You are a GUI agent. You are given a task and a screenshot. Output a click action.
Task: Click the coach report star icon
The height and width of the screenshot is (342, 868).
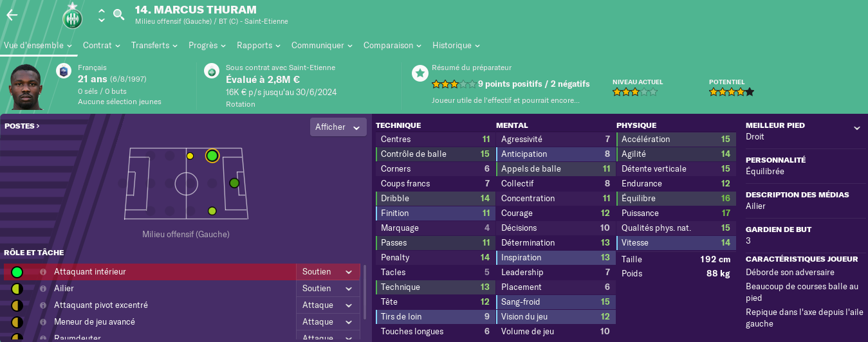pyautogui.click(x=420, y=73)
